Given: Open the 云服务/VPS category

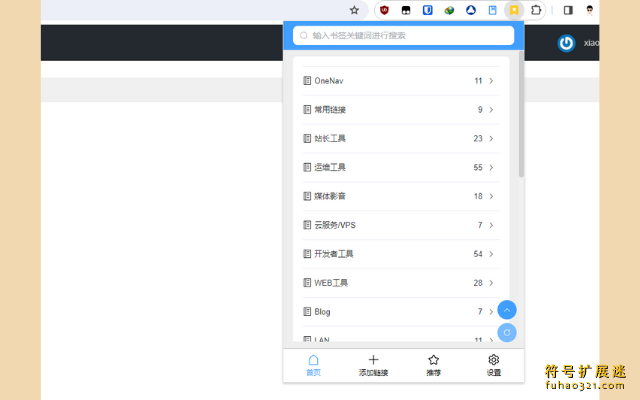Looking at the screenshot, I should click(x=401, y=225).
